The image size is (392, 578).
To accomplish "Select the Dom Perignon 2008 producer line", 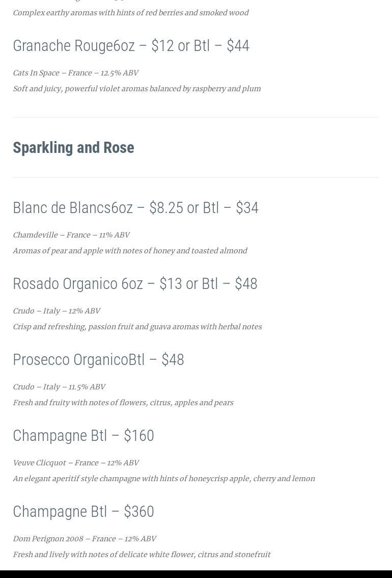I will [x=85, y=539].
